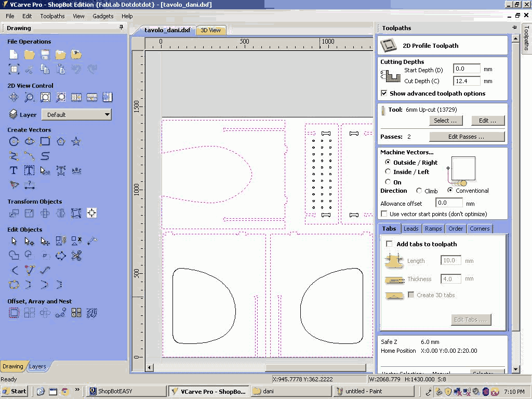Image resolution: width=532 pixels, height=399 pixels.
Task: Choose the Draw Rectangle tool
Action: click(x=45, y=141)
